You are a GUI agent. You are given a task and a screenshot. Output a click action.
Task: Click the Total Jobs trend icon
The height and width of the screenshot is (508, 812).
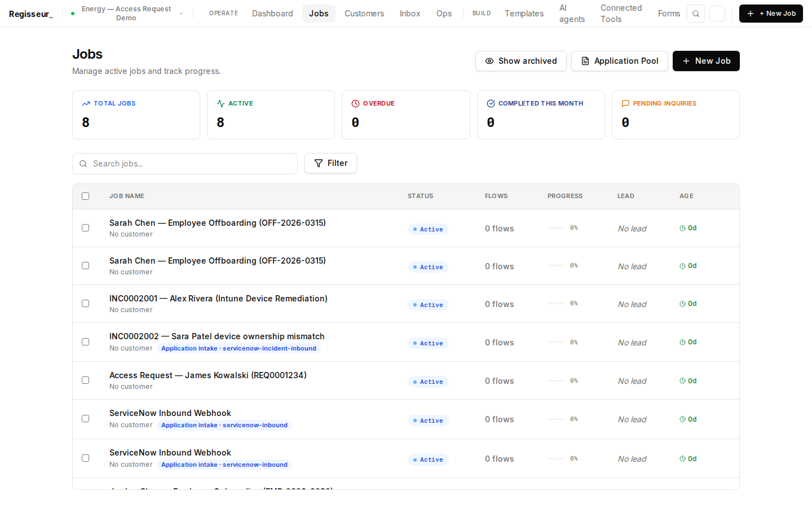(x=86, y=103)
